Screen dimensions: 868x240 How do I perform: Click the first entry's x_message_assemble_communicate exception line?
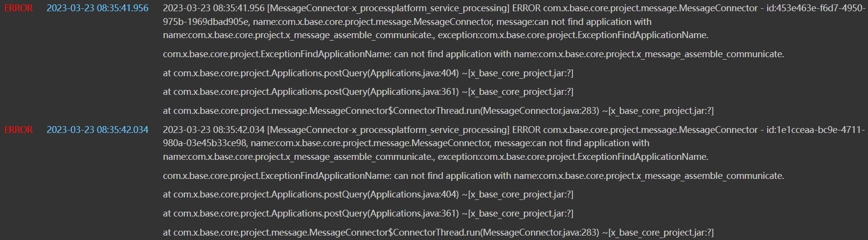(435, 35)
